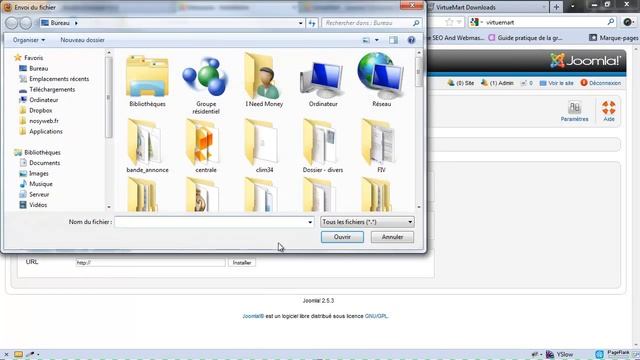640x360 pixels.
Task: Open the browser tab list dropdown
Action: coord(572,7)
